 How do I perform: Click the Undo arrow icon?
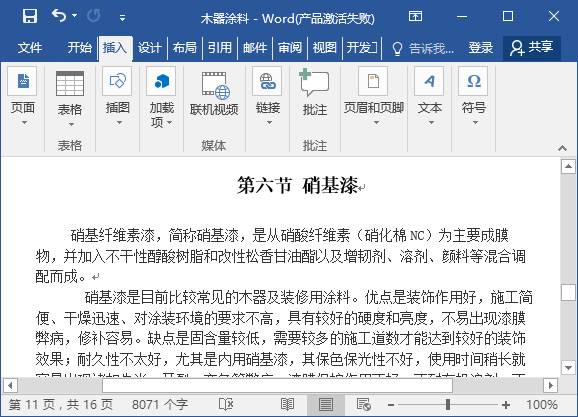point(59,15)
